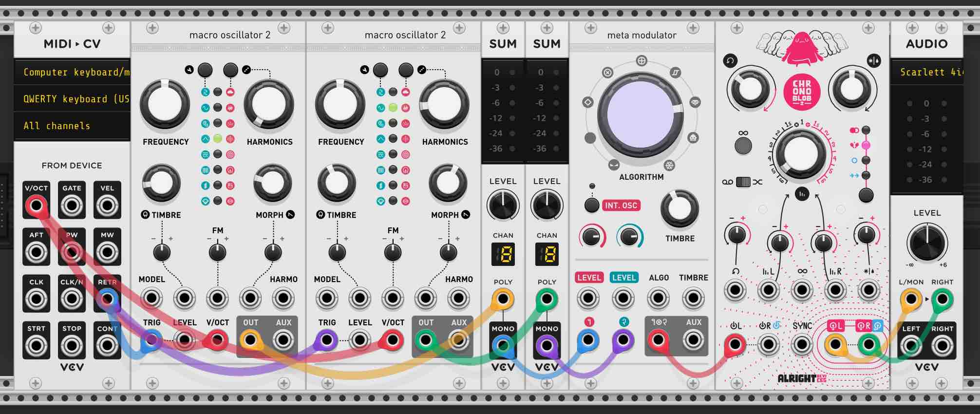Click the STRT port on MIDI-CV
980x414 pixels.
point(36,346)
